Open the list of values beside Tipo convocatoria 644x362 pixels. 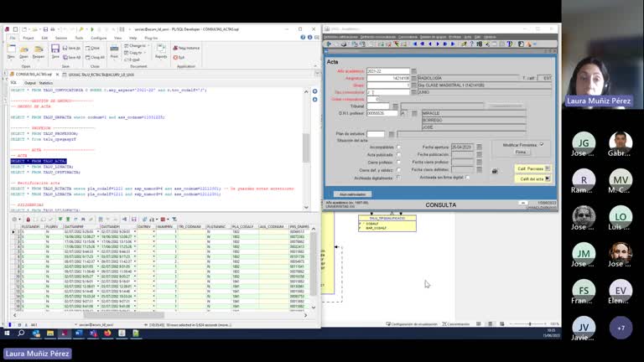pyautogui.click(x=413, y=92)
